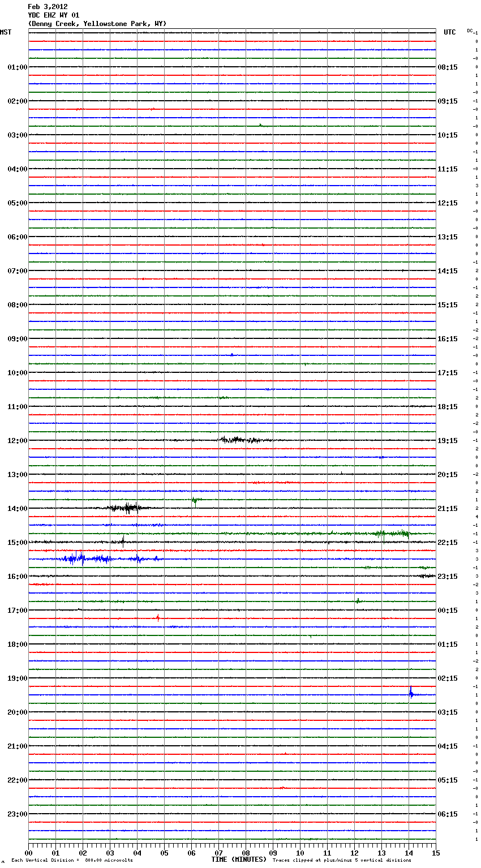This screenshot has width=481, height=868.
Task: Select the 07:00 MST row label
Action: 17,270
